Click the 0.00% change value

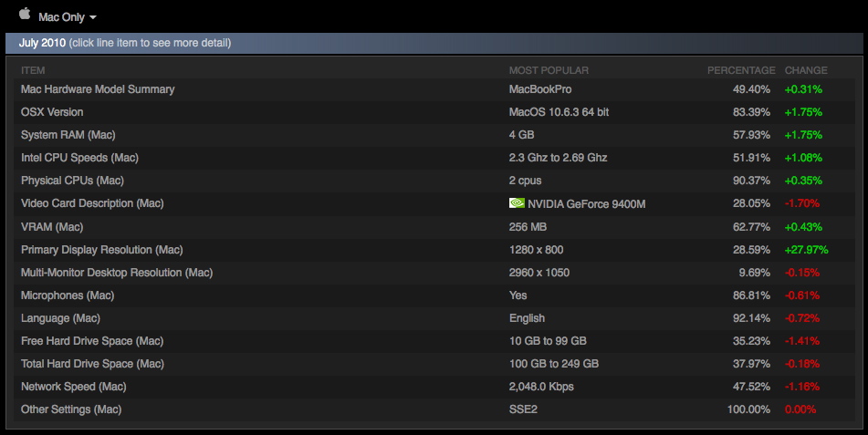tap(800, 409)
